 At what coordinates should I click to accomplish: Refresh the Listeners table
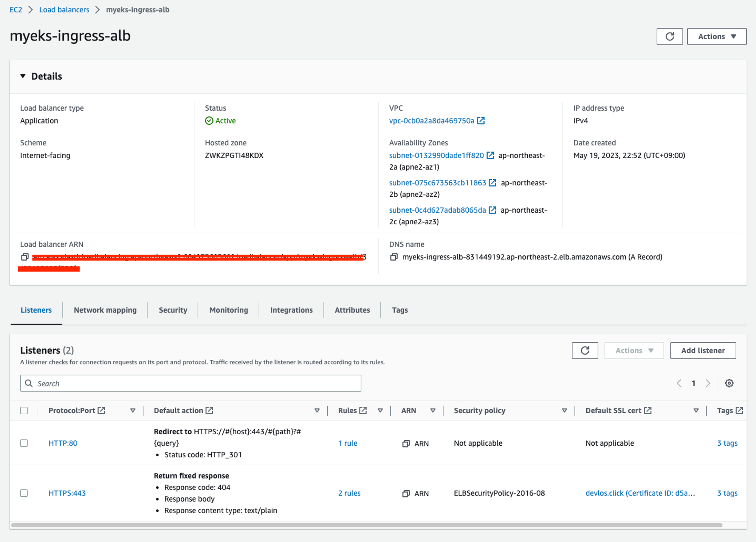tap(585, 351)
